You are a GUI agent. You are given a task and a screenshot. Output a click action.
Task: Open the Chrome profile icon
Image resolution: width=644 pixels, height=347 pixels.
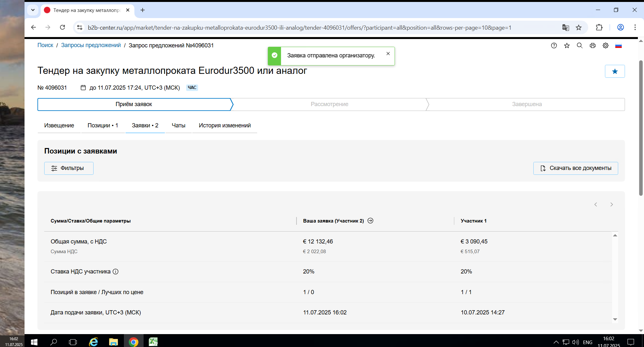pyautogui.click(x=620, y=27)
